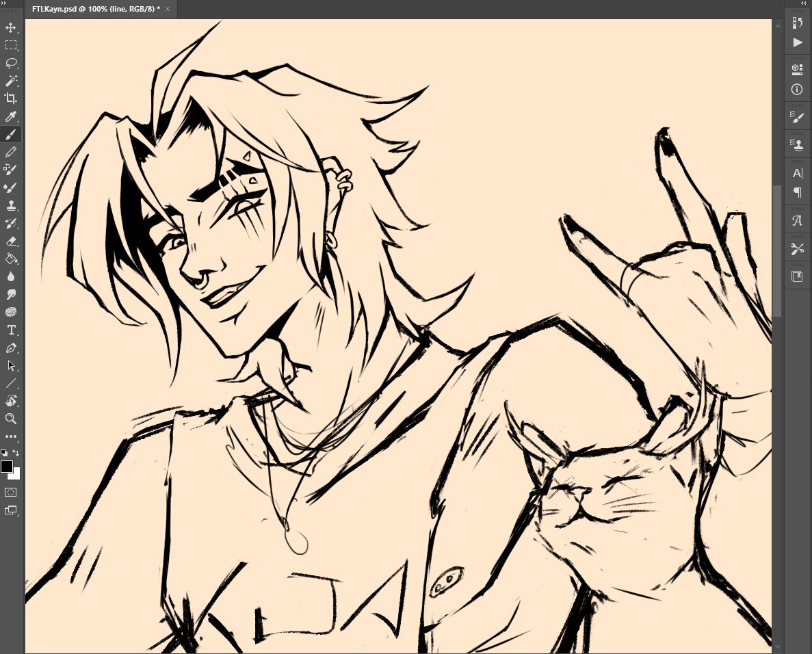This screenshot has width=812, height=654.
Task: Select the Eyedropper tool
Action: 11,116
